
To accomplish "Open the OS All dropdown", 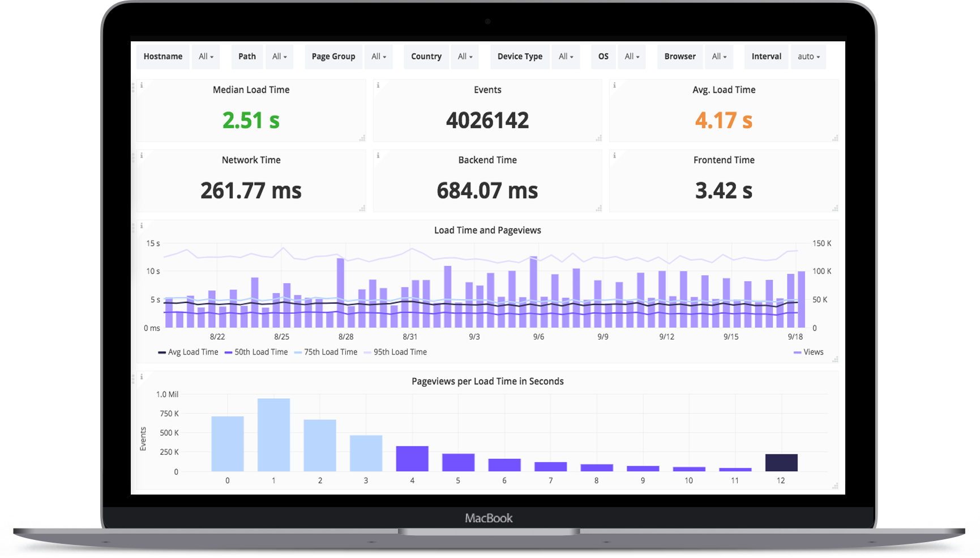I will click(x=632, y=57).
